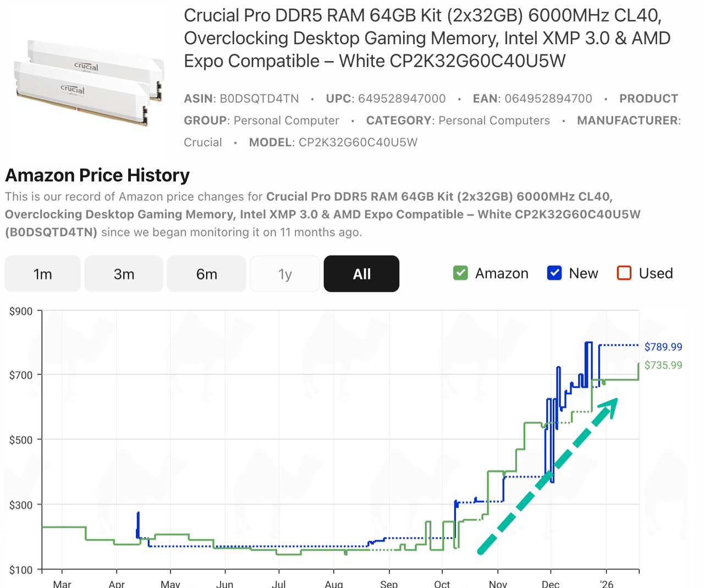Viewport: 704px width, 588px height.
Task: Select the 1m time range tab
Action: (x=43, y=274)
